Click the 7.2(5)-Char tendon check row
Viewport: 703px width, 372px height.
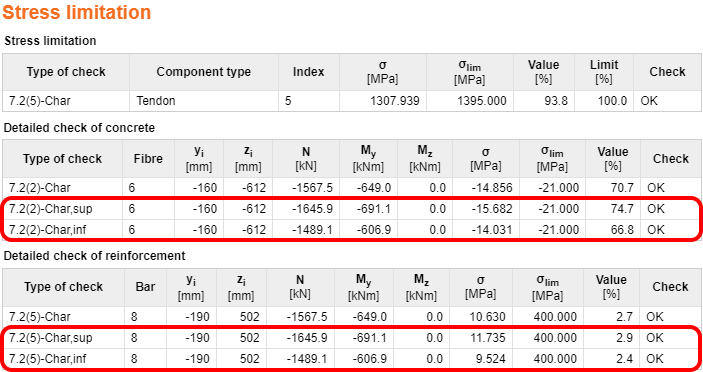[x=352, y=101]
